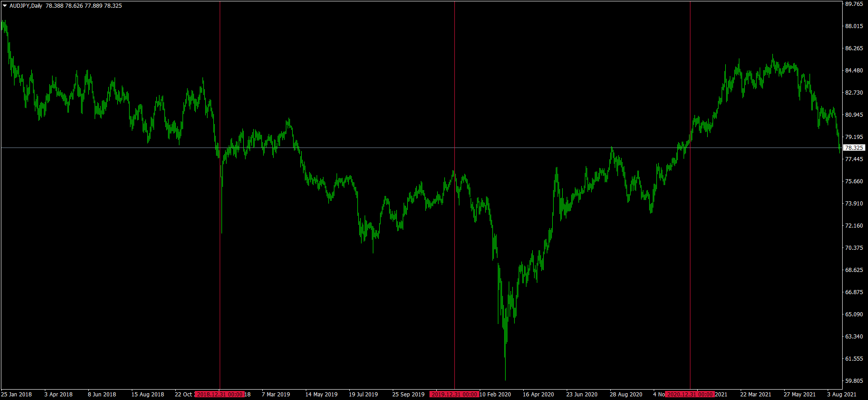
Task: Click the 59.805 price scale label
Action: click(x=854, y=381)
